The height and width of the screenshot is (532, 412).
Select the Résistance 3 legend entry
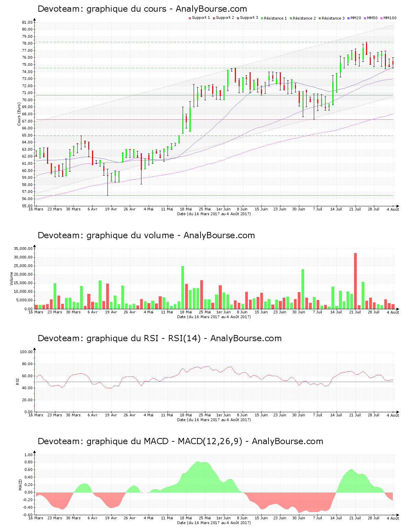332,18
